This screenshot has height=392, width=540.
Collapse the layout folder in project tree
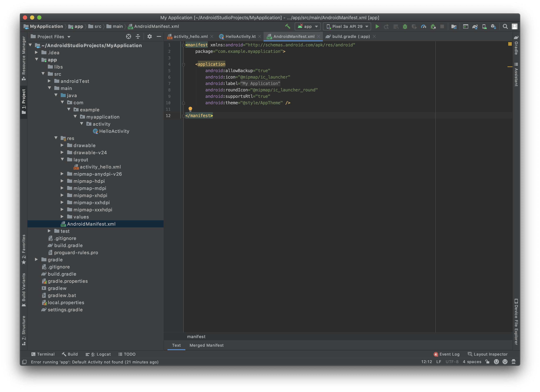pos(62,159)
